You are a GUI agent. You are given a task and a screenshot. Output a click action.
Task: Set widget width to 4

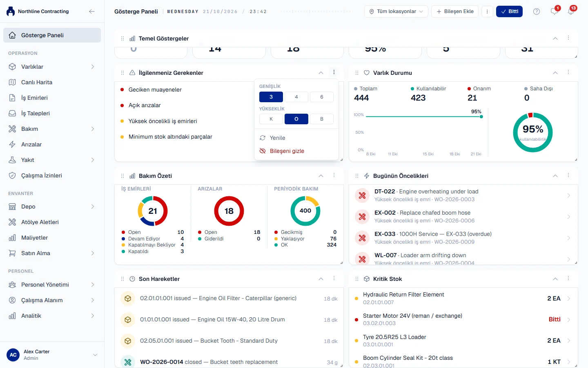[x=296, y=97]
